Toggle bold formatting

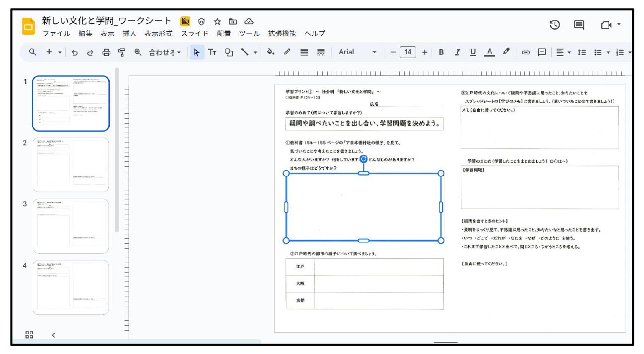(441, 52)
